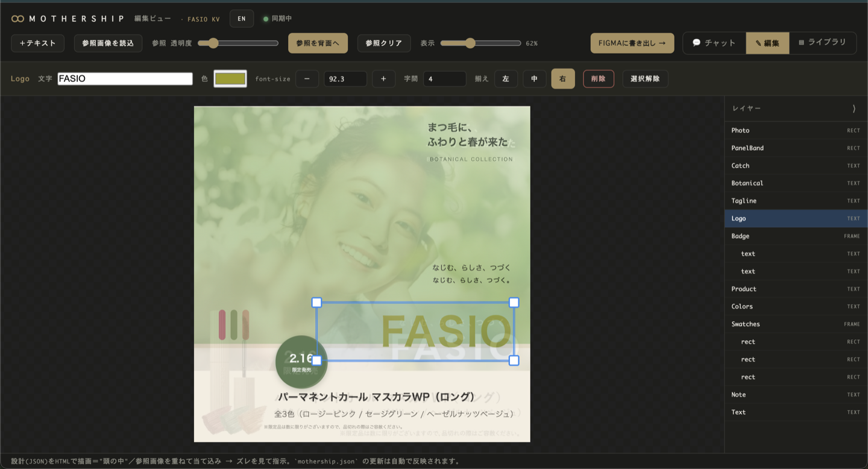
Task: Click the 文字 text field containing FASIO
Action: 125,79
